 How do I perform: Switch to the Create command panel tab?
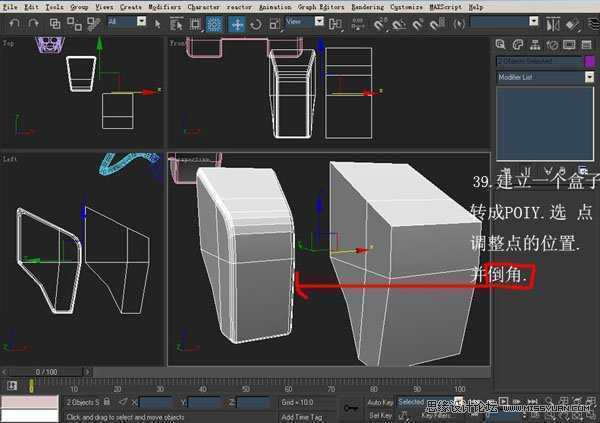point(500,44)
